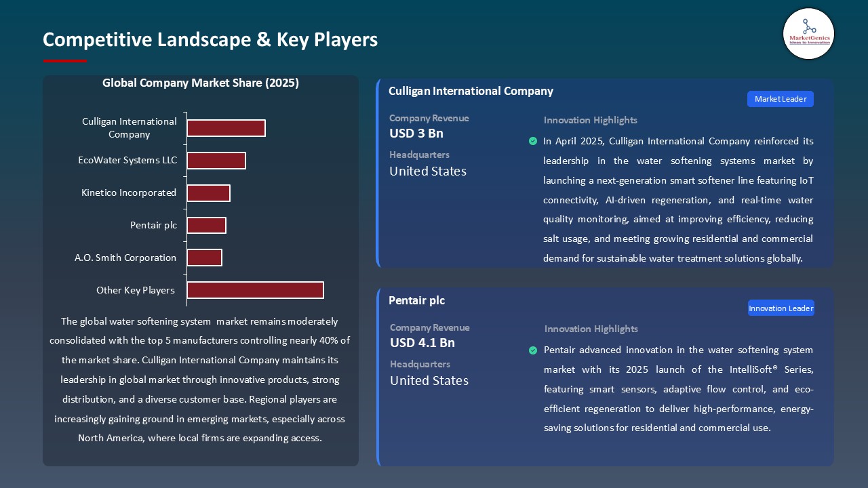Click the green checkmark beside Pentair's innovation highlight
Screen dimensions: 868x488
coord(533,350)
